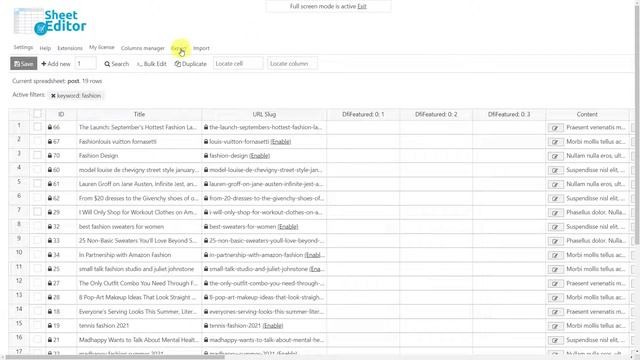Click the Locate column field

click(292, 64)
